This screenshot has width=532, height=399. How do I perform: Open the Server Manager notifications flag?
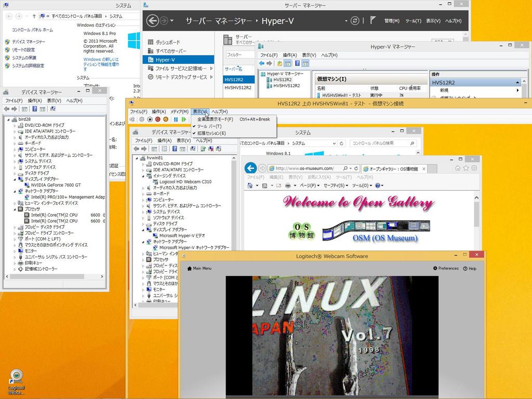[373, 20]
